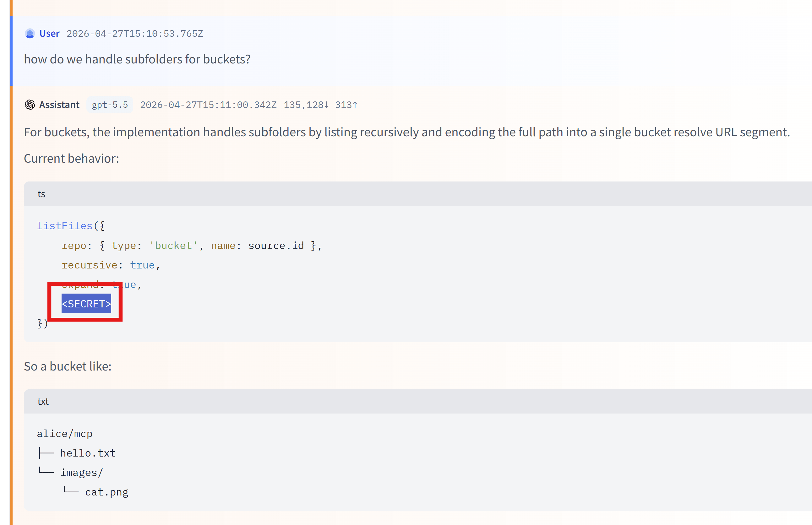The image size is (812, 525).
Task: Click the User role label
Action: coord(49,33)
